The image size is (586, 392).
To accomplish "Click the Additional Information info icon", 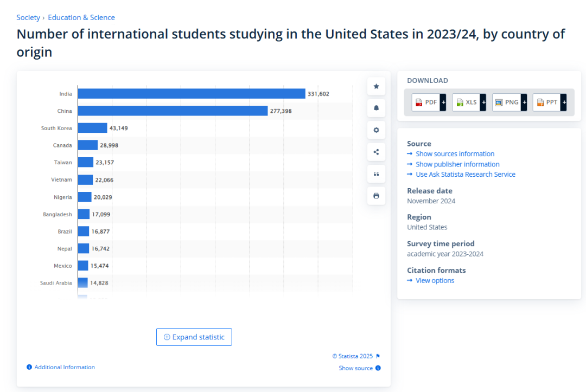I will (x=29, y=368).
